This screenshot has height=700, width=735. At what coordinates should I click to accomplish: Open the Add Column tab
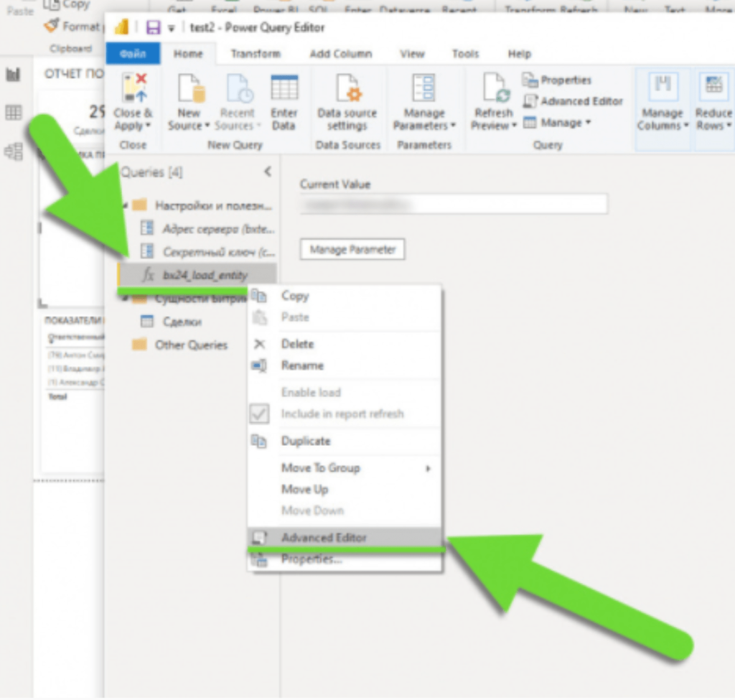pyautogui.click(x=340, y=54)
